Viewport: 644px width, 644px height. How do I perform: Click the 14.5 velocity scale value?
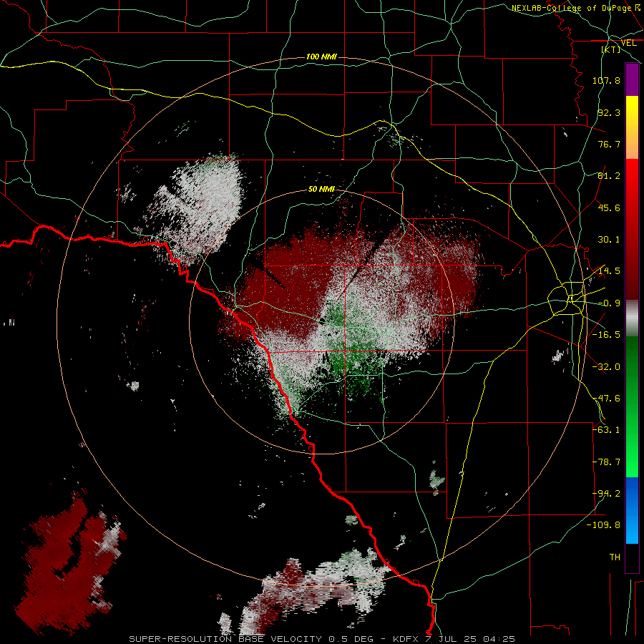pos(609,271)
